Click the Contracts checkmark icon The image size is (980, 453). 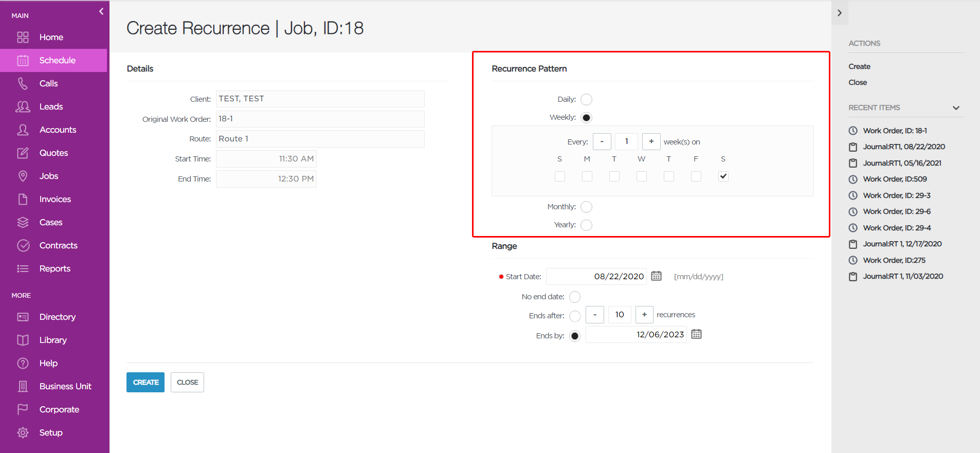point(23,245)
